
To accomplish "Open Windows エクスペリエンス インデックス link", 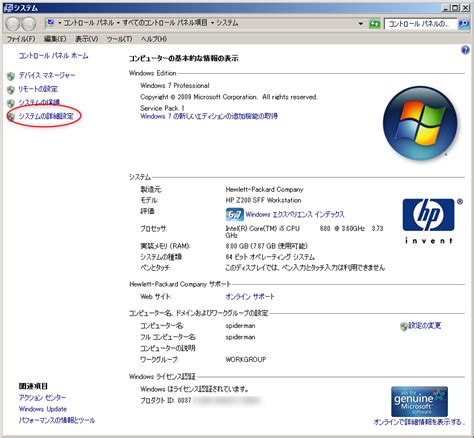I will click(x=295, y=214).
